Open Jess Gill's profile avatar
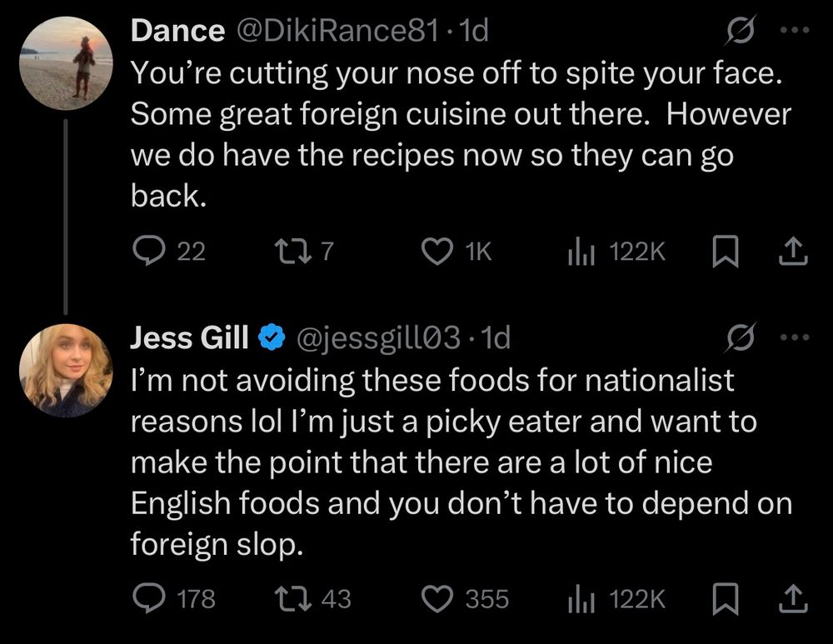 pos(65,370)
